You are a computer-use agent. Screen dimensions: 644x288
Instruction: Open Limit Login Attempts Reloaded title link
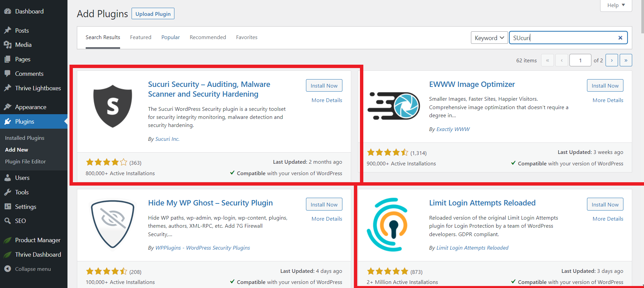(482, 203)
